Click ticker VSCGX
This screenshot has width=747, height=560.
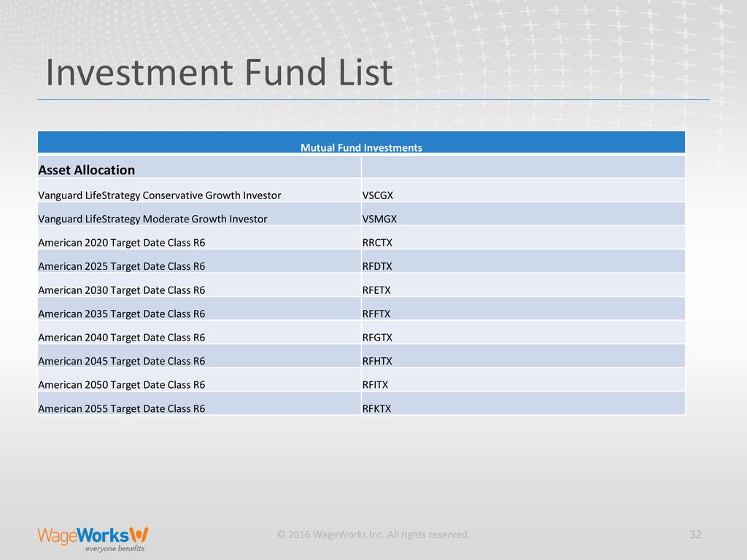point(377,195)
